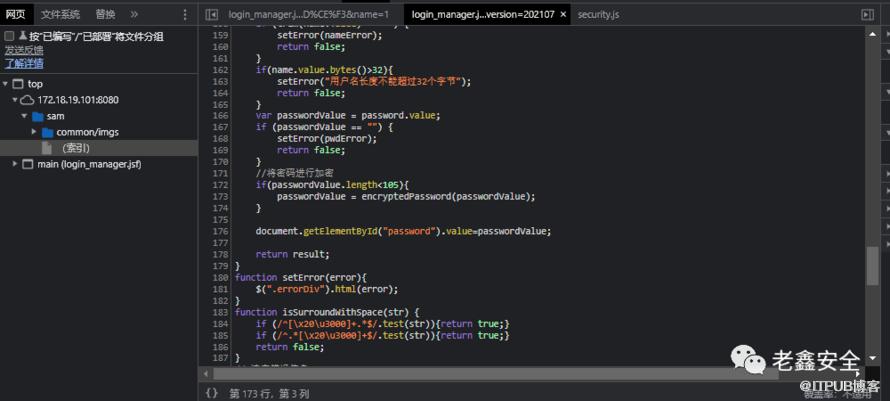The image size is (890, 401).
Task: Toggle the file navigator sidebar icon
Action: tap(211, 15)
